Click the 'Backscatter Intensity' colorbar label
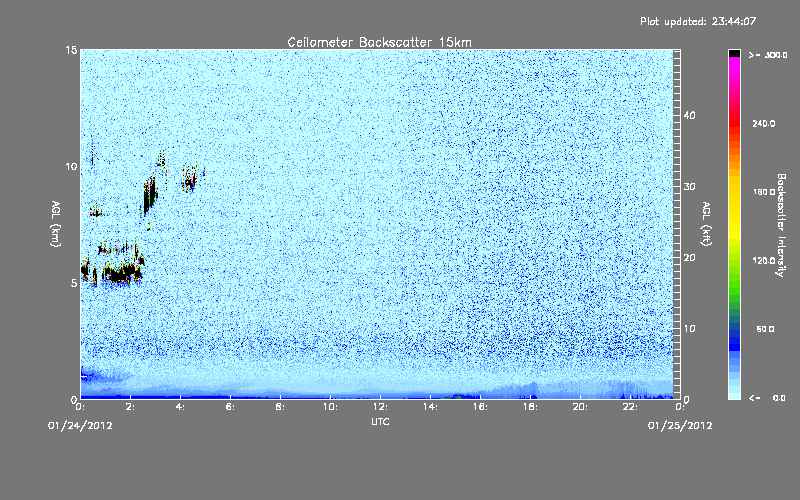This screenshot has height=500, width=800. [x=781, y=225]
